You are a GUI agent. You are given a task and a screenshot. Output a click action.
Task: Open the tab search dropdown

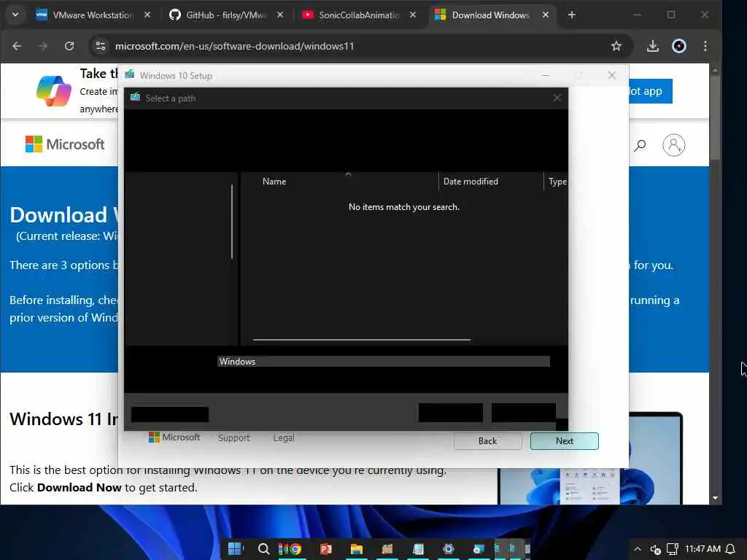[x=15, y=15]
